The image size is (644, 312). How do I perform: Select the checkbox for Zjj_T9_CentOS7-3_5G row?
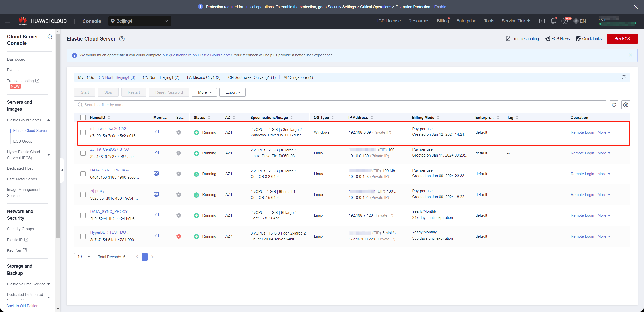point(82,153)
